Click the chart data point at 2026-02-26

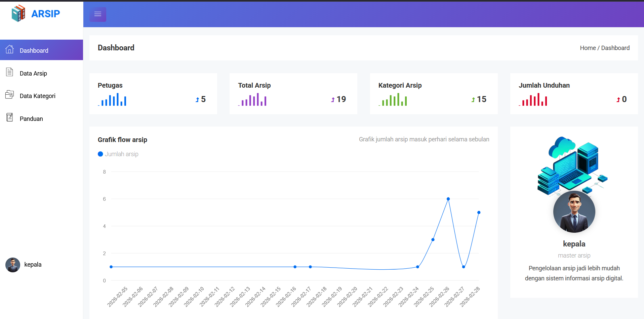pyautogui.click(x=448, y=199)
